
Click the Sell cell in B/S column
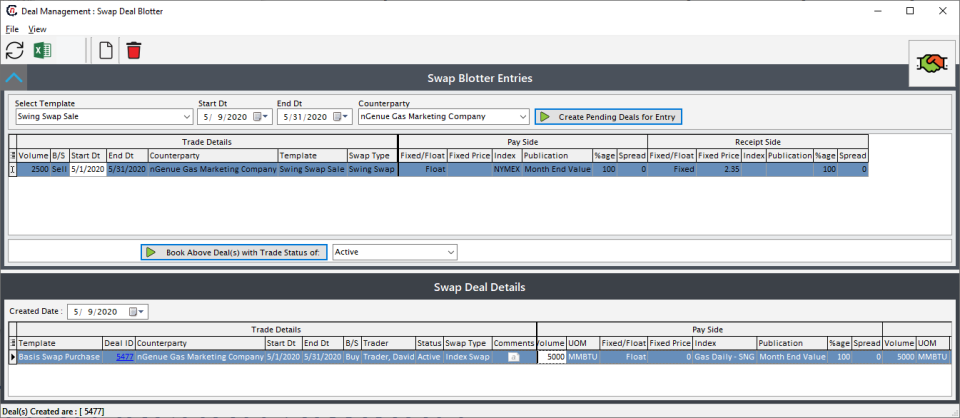[x=59, y=170]
